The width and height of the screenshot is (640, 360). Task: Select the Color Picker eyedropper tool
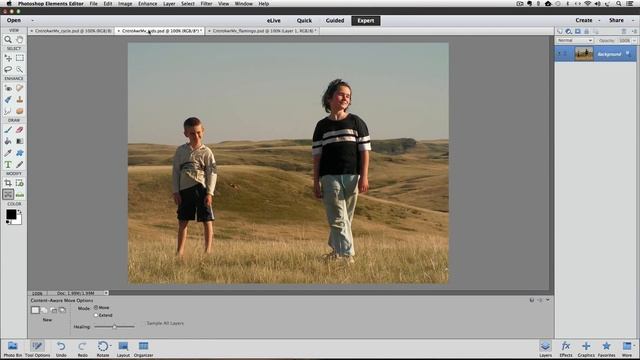(x=8, y=153)
